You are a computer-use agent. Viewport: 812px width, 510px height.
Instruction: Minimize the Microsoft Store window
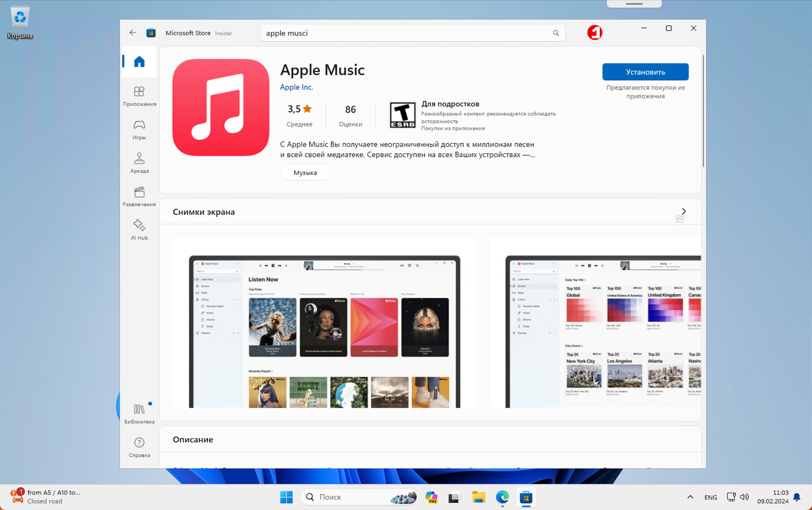click(x=644, y=28)
